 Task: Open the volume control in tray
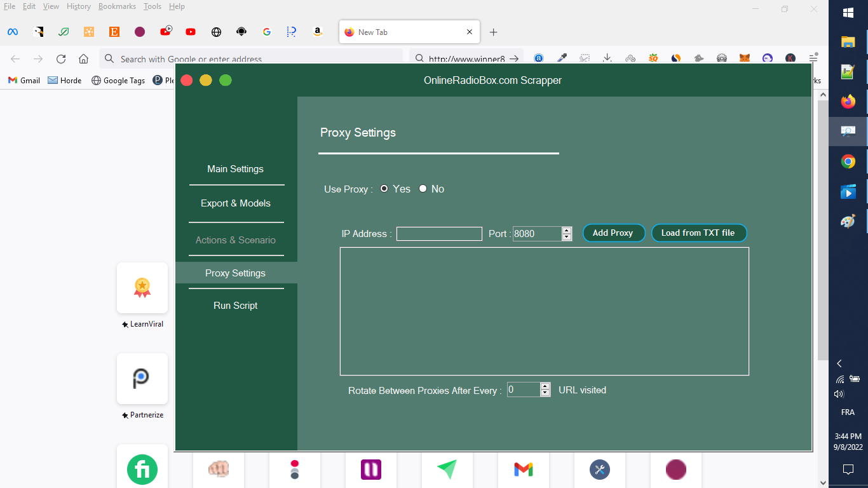(839, 394)
